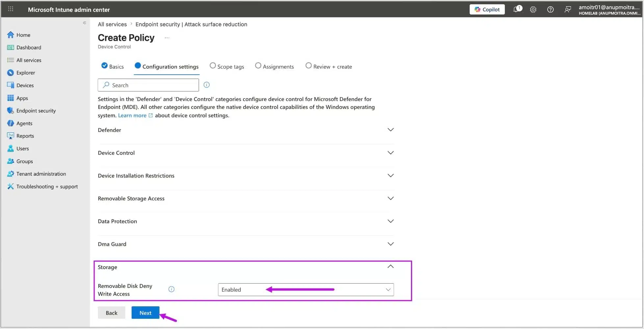Open the Reports menu label
This screenshot has width=644, height=329.
[x=25, y=136]
